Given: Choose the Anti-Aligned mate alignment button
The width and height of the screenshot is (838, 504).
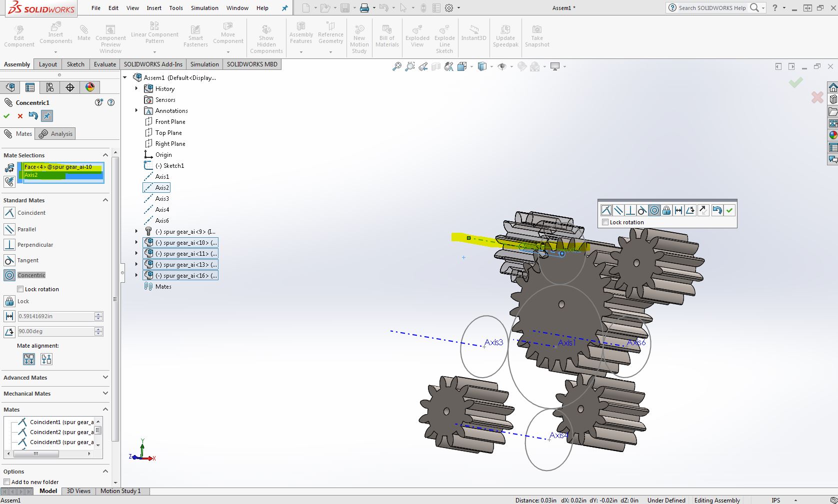Looking at the screenshot, I should click(x=46, y=359).
